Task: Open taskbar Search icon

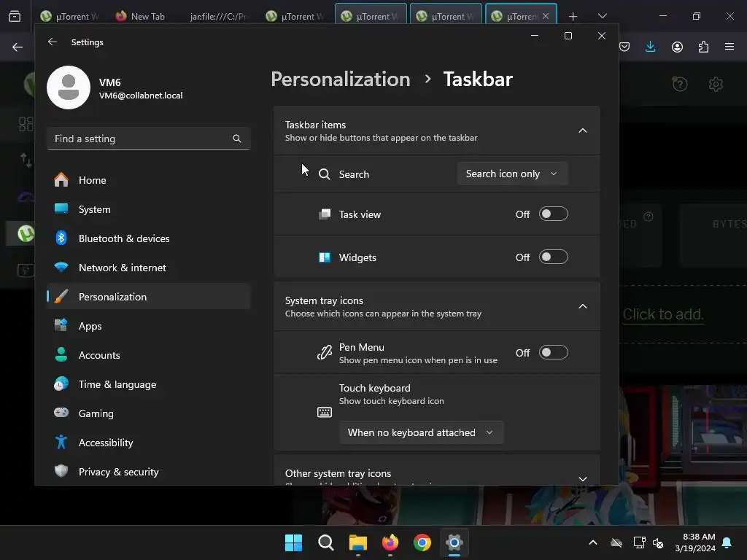Action: click(326, 542)
